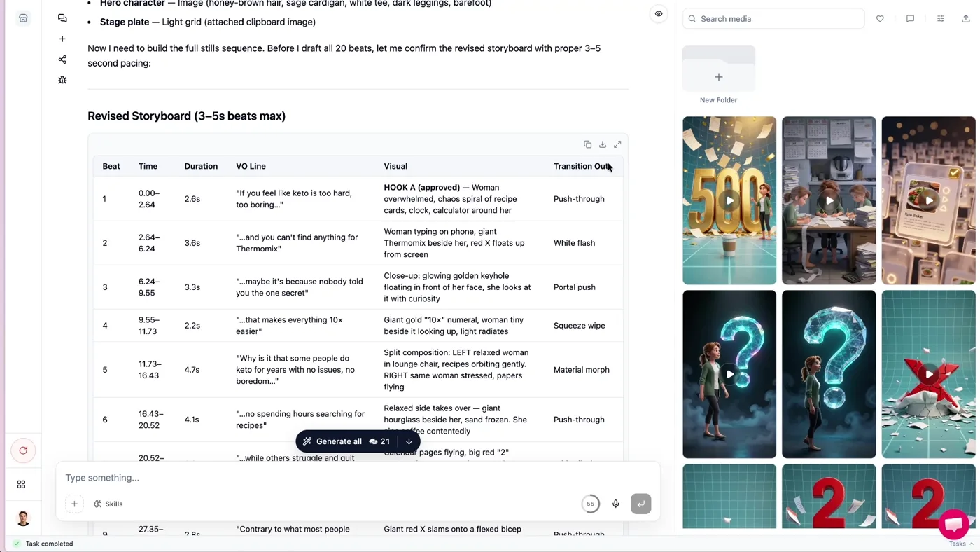The width and height of the screenshot is (980, 552).
Task: Select the "White flash" transition cell
Action: [x=574, y=243]
